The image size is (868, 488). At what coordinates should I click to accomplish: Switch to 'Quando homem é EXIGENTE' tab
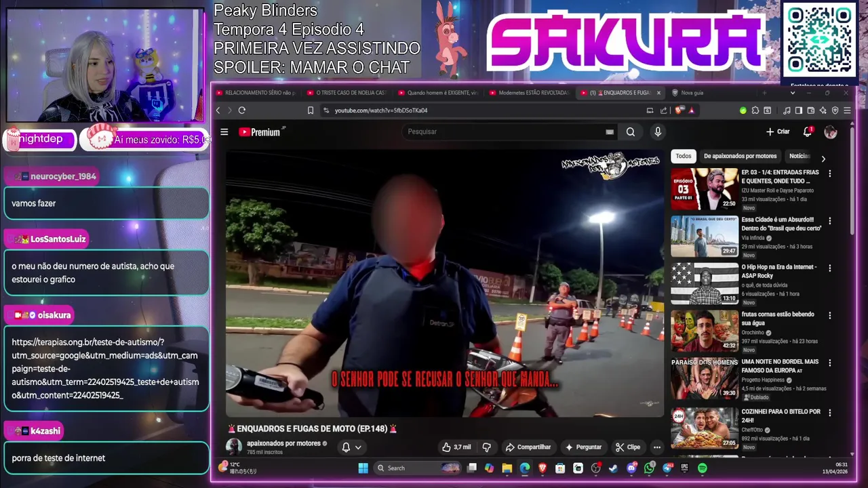[x=438, y=93]
